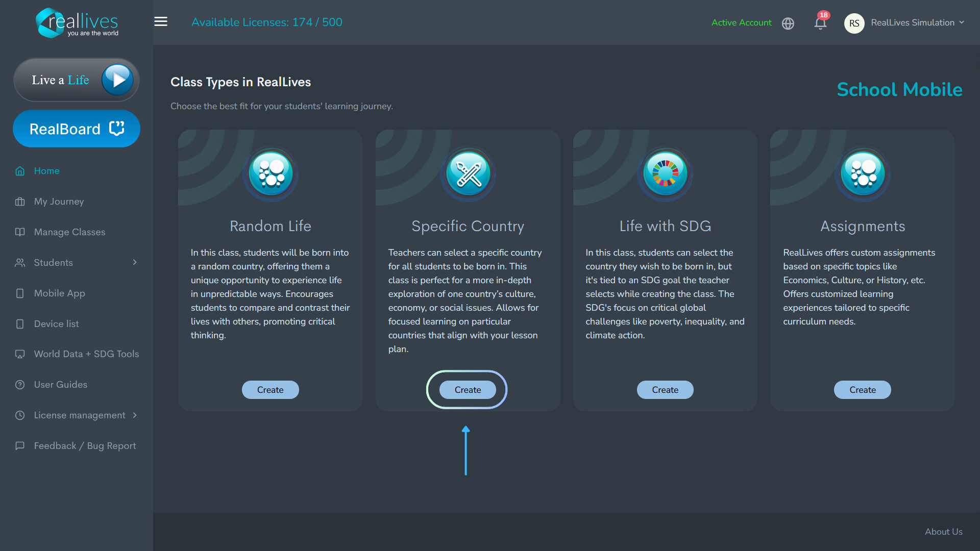Click Specific Country card title
This screenshot has height=551, width=980.
(468, 226)
